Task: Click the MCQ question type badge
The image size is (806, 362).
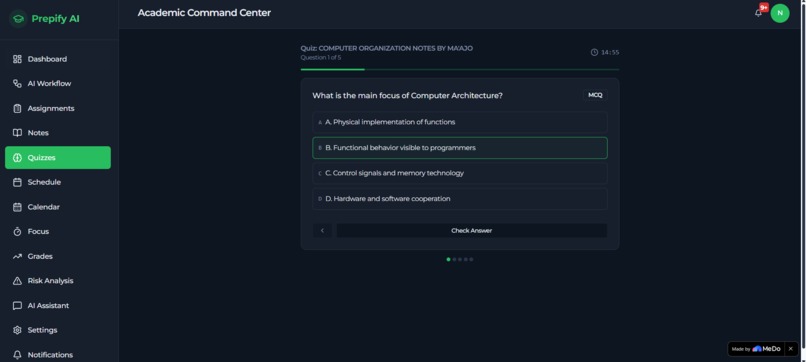Action: [595, 95]
